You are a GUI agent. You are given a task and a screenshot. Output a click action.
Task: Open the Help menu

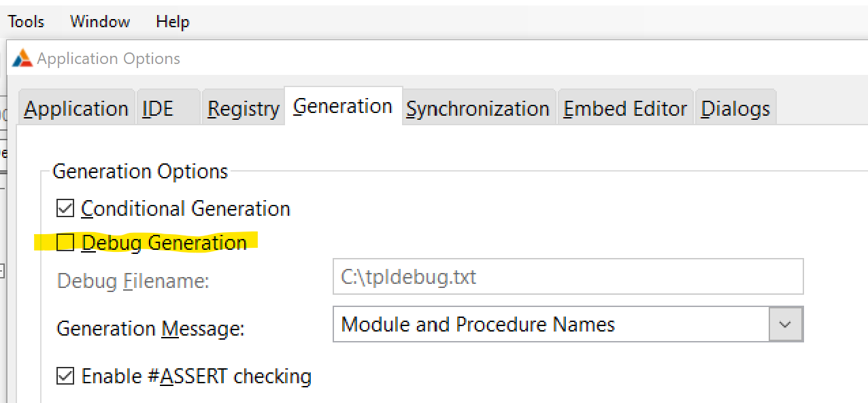tap(172, 22)
